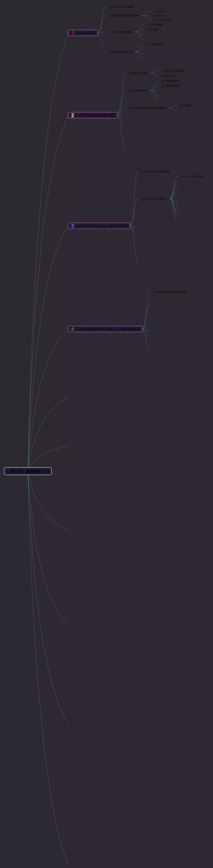Click subtopic 1.2.2 P87 C51 x2
Image resolution: width=213 pixels, height=868 pixels.
tap(161, 16)
